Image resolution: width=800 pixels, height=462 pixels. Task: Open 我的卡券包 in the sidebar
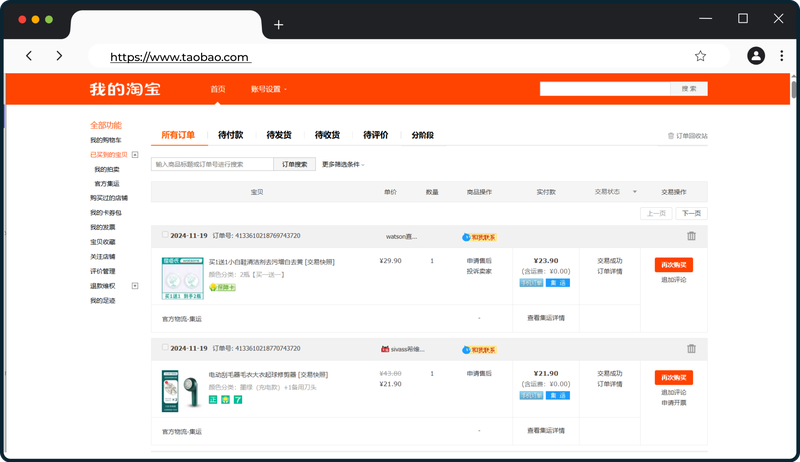[106, 213]
